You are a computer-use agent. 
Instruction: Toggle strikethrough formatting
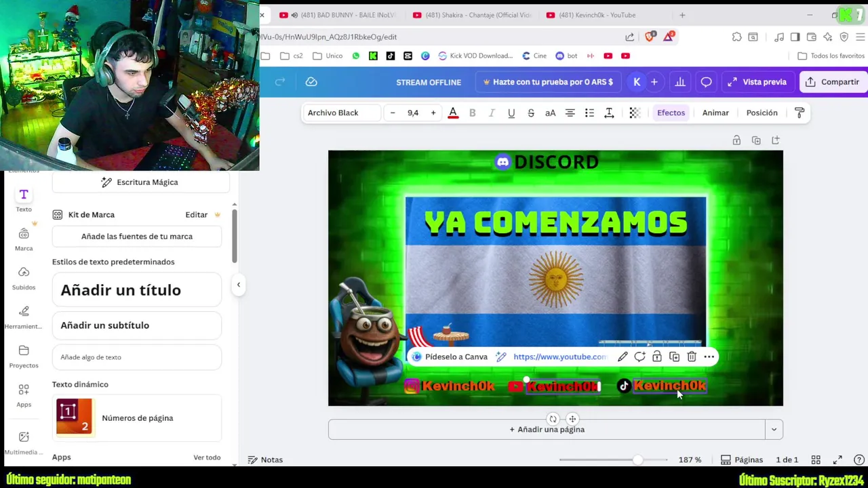click(531, 113)
